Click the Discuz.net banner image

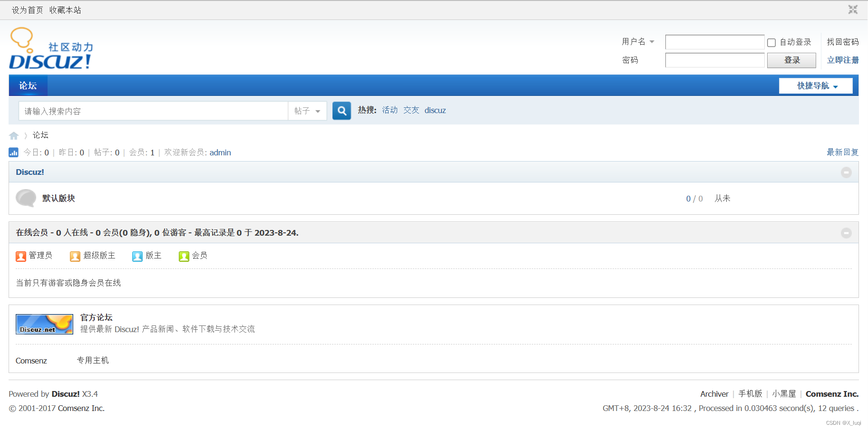point(44,324)
